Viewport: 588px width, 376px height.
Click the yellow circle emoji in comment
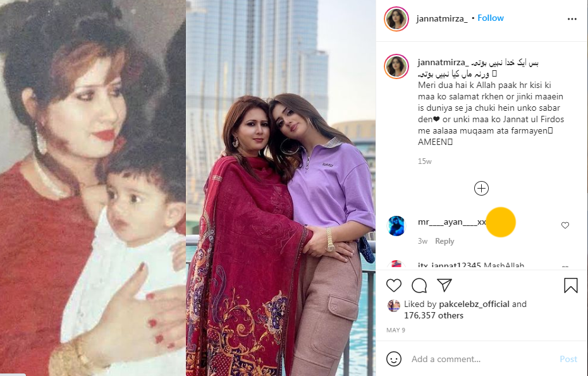point(501,222)
